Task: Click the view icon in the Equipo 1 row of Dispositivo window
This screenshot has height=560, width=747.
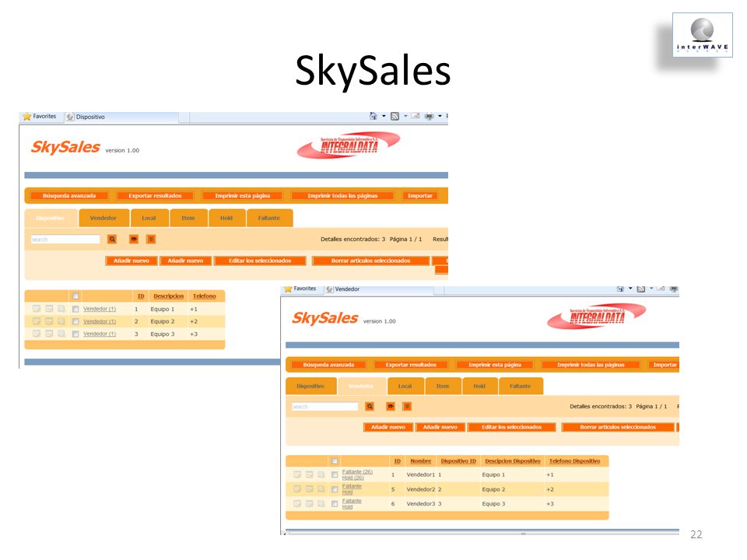Action: pyautogui.click(x=61, y=309)
